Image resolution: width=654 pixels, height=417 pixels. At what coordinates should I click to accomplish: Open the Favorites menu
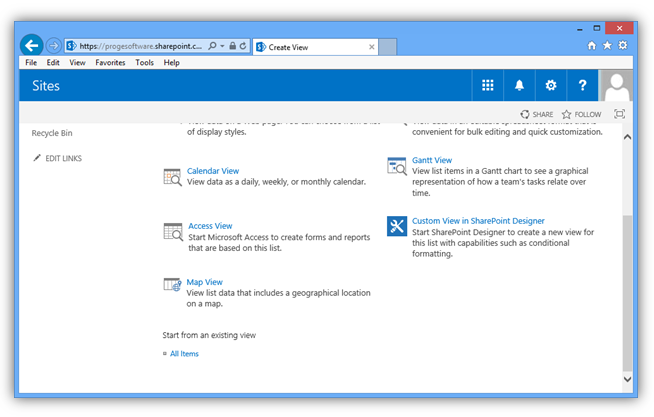pos(110,63)
